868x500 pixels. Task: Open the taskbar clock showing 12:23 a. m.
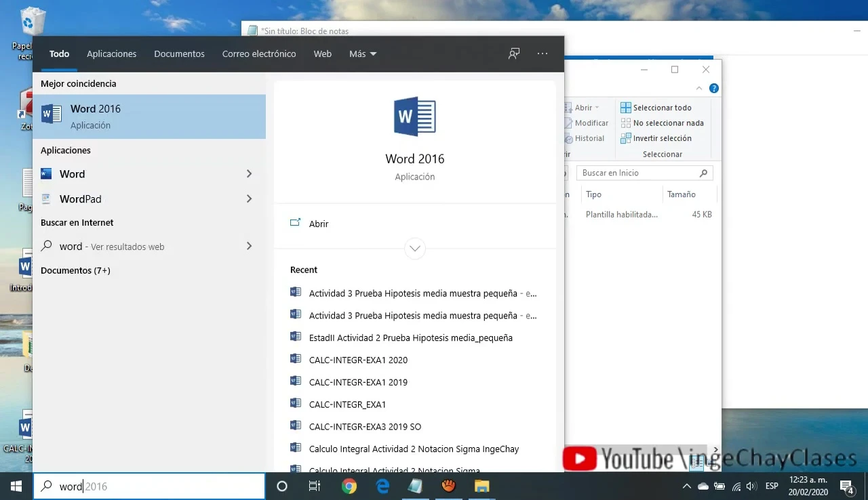tap(807, 486)
